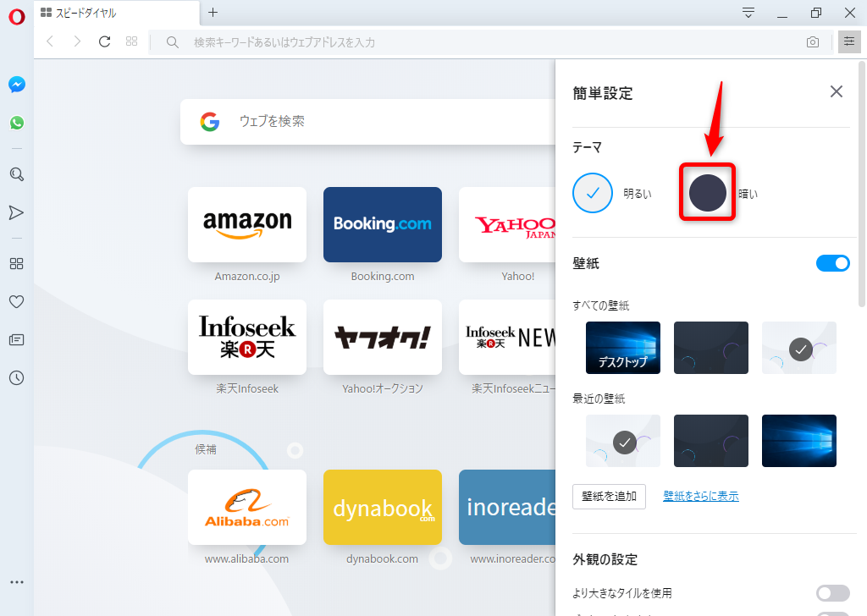
Task: Open the easy setup panel icon
Action: pyautogui.click(x=848, y=41)
